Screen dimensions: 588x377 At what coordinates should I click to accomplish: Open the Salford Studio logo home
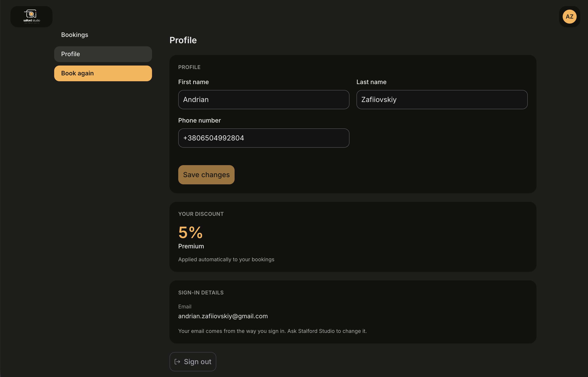click(x=31, y=16)
